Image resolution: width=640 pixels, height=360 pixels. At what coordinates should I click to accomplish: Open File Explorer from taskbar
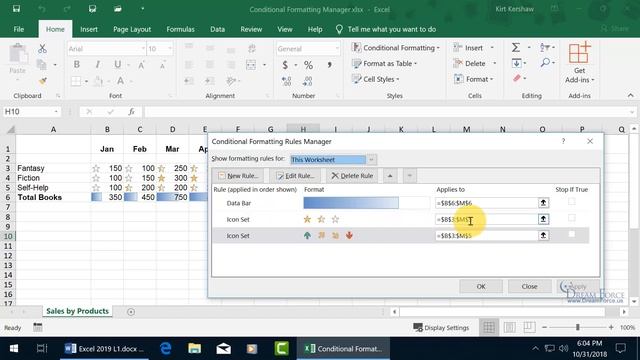click(x=194, y=349)
